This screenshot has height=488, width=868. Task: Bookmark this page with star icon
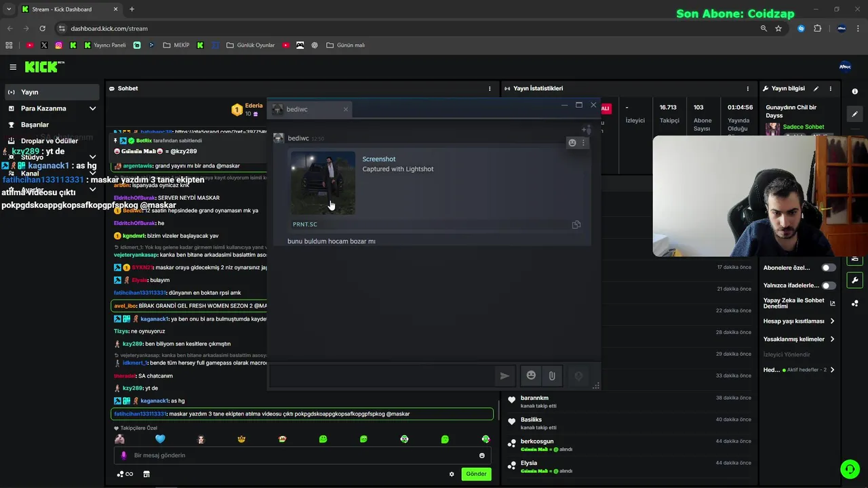(778, 28)
